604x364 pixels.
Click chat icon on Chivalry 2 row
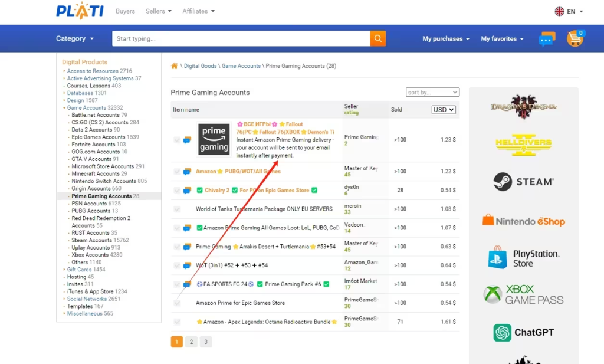pos(187,191)
